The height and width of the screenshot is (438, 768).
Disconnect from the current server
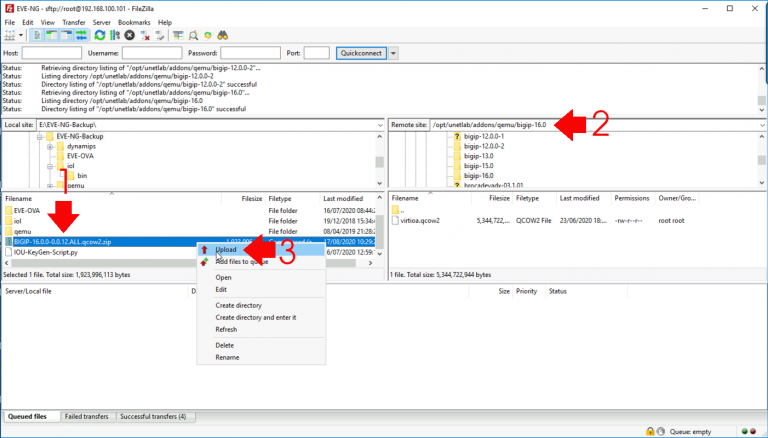pos(145,35)
